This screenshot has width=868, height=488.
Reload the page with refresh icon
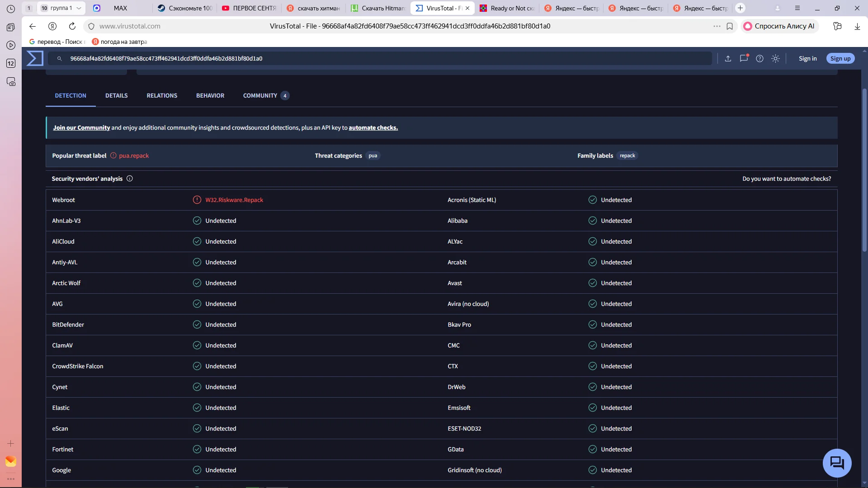tap(72, 26)
